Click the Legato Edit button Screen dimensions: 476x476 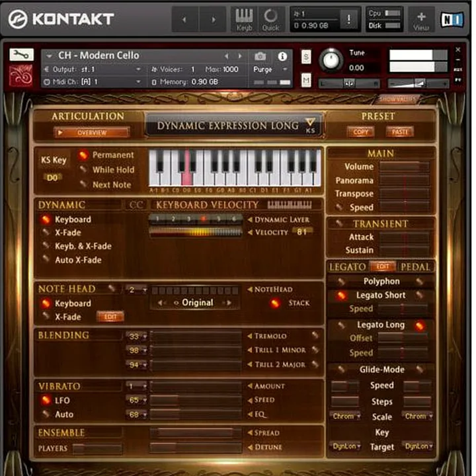click(383, 266)
